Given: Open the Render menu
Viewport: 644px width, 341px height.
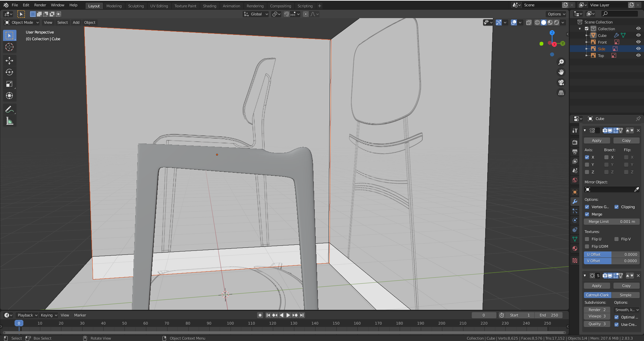Looking at the screenshot, I should pyautogui.click(x=40, y=5).
